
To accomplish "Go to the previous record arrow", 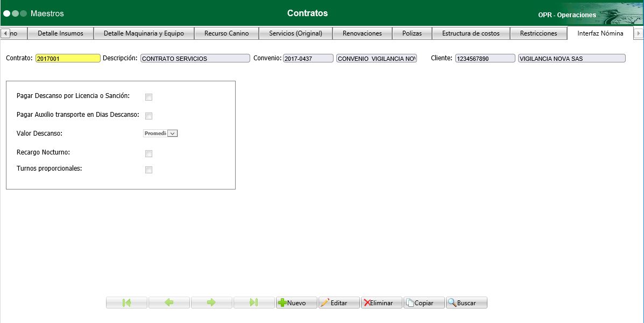I will click(169, 303).
